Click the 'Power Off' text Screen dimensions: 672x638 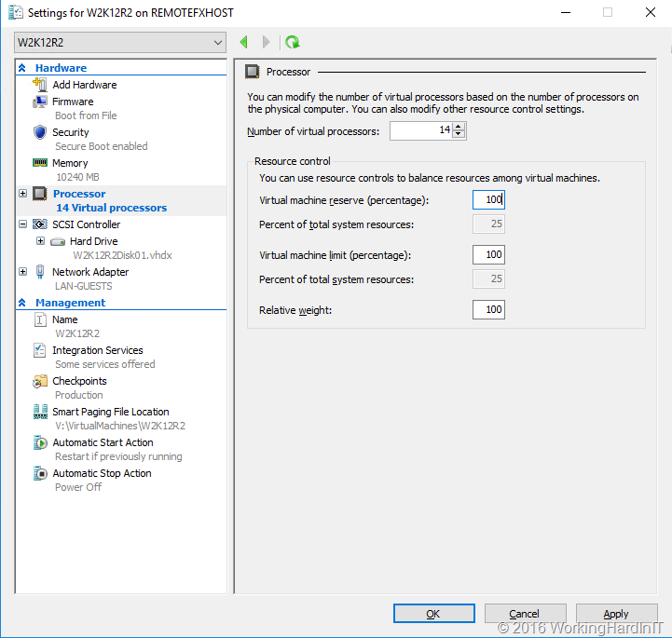78,487
